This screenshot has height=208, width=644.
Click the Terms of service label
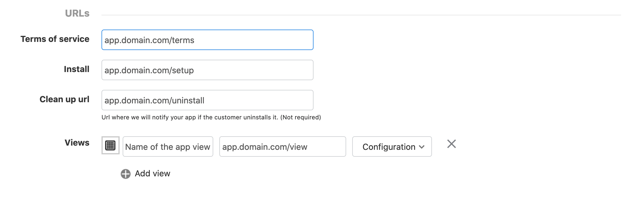tap(55, 39)
